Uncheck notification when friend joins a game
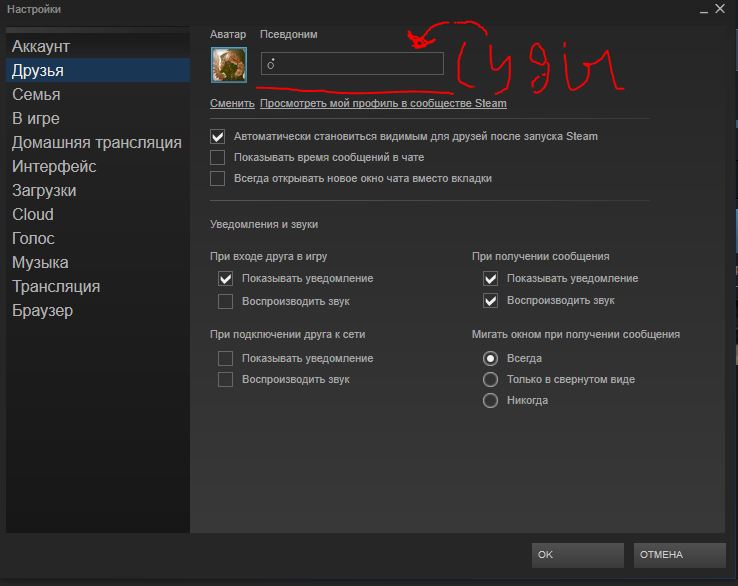The height and width of the screenshot is (586, 738). tap(226, 279)
